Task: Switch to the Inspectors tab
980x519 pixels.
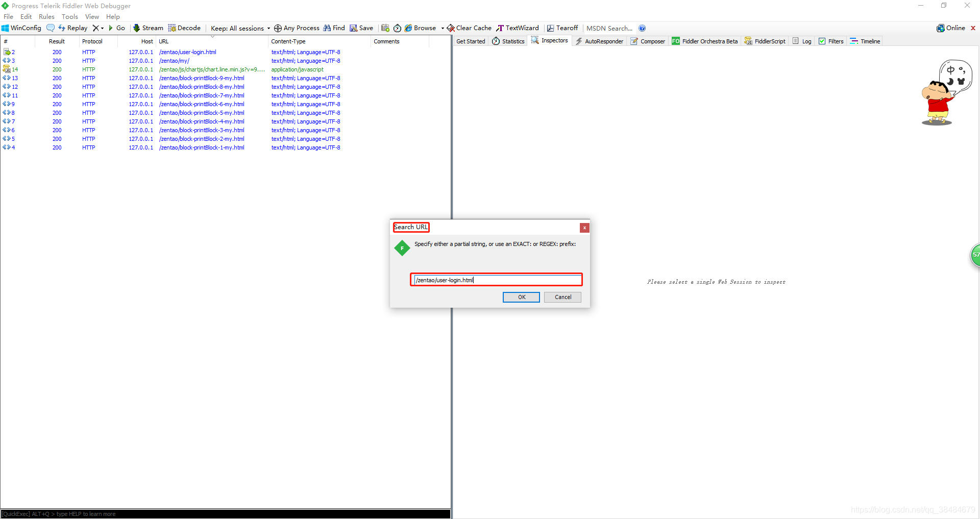Action: 550,40
